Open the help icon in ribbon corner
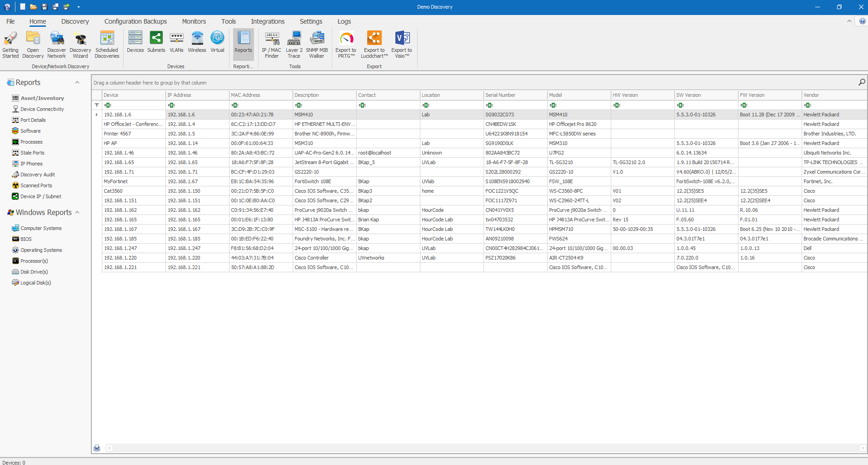Image resolution: width=868 pixels, height=465 pixels. coord(862,21)
